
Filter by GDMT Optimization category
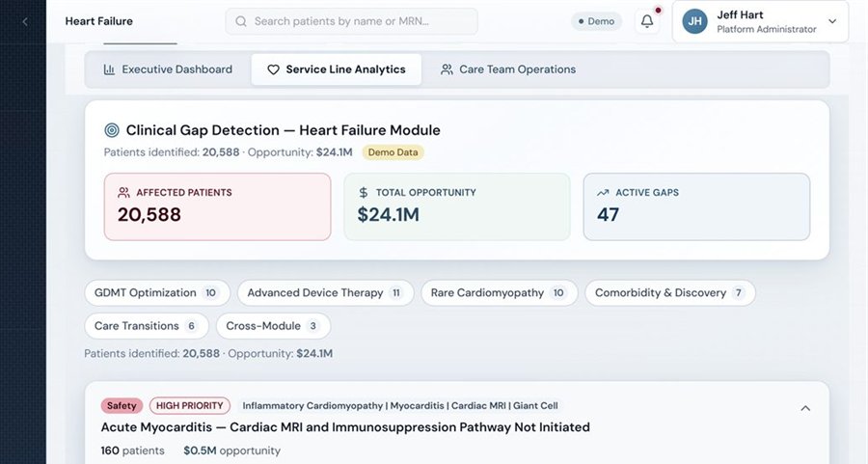pyautogui.click(x=157, y=293)
